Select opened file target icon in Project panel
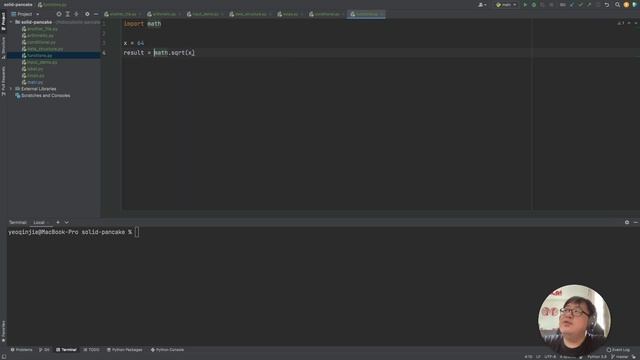 [59, 14]
